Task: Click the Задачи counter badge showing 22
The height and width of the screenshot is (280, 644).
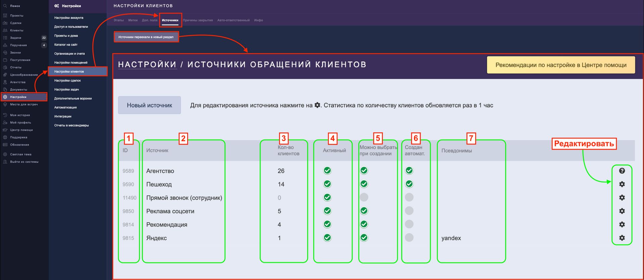Action: point(44,38)
